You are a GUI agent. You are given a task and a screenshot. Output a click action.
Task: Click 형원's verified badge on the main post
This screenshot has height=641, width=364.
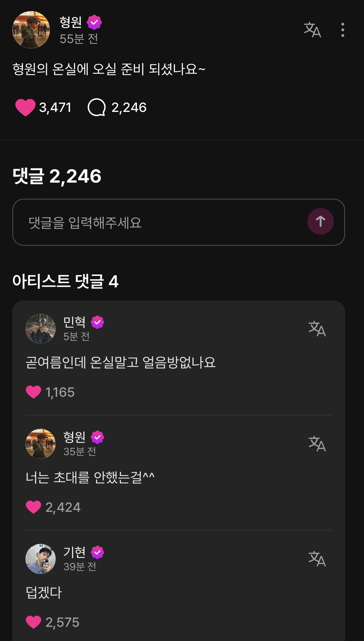pos(94,22)
